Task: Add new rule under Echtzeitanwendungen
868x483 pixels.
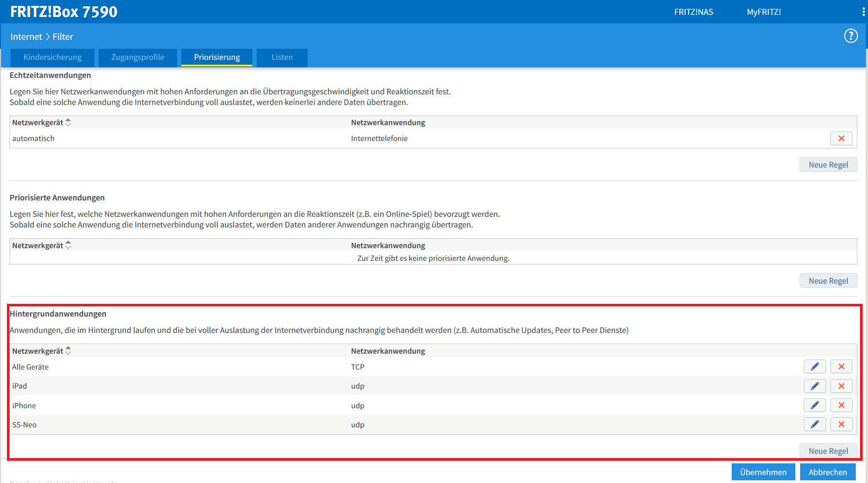Action: tap(828, 165)
